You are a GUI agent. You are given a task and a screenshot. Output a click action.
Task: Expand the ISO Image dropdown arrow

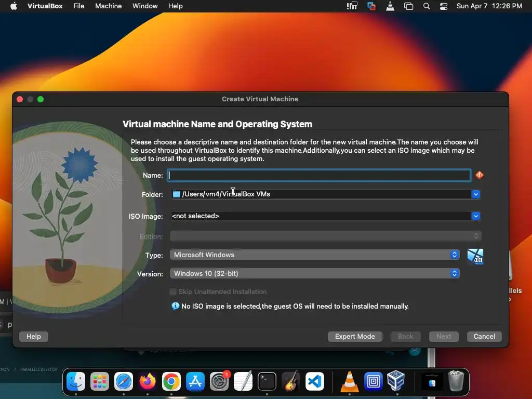tap(476, 216)
